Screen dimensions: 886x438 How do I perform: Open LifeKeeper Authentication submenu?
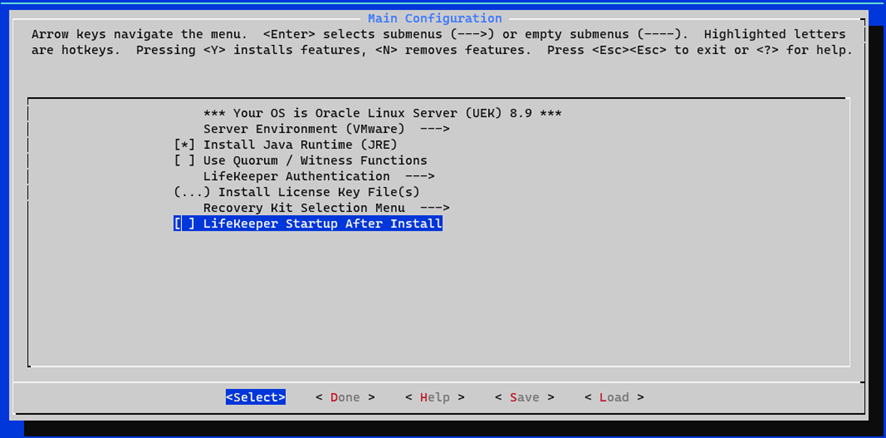tap(319, 176)
